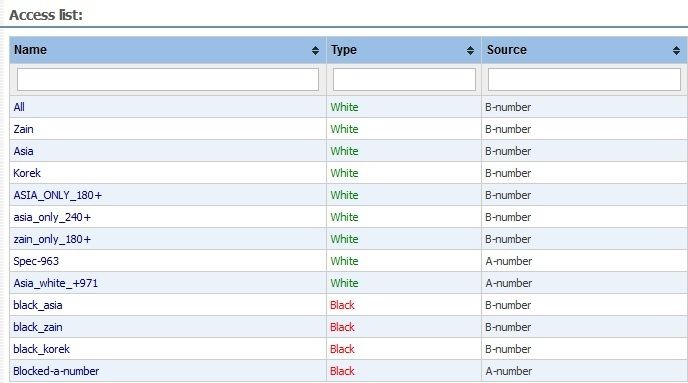Sort by Source column arrows
The width and height of the screenshot is (688, 383).
pyautogui.click(x=676, y=50)
